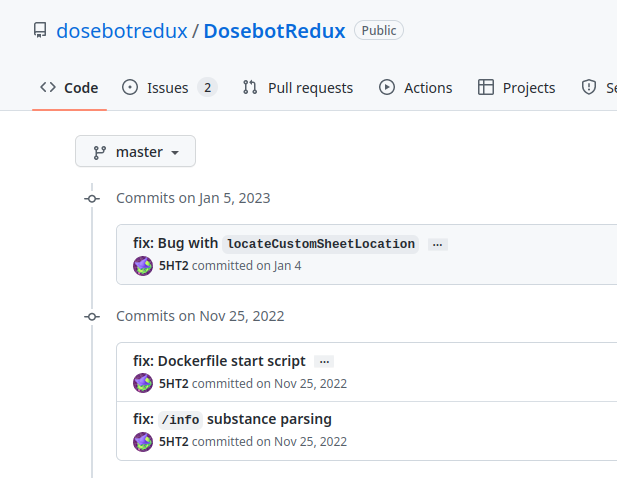Click commit node icon beside Nov 25, 2022
Image resolution: width=617 pixels, height=478 pixels.
[x=92, y=316]
